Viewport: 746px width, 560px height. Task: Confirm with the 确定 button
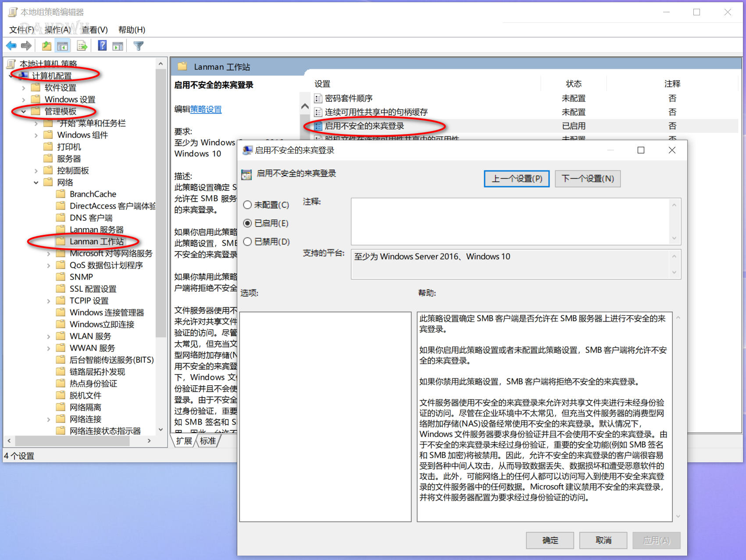point(550,540)
